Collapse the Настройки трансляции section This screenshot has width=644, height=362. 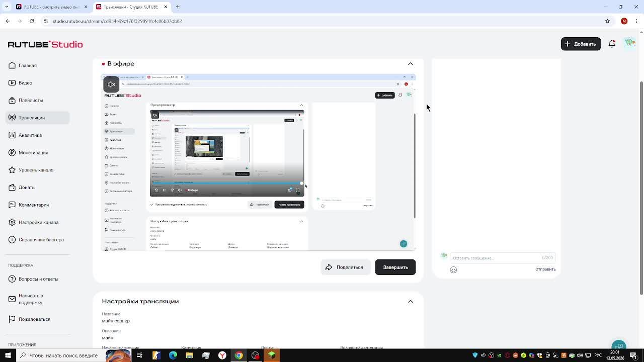(x=411, y=302)
